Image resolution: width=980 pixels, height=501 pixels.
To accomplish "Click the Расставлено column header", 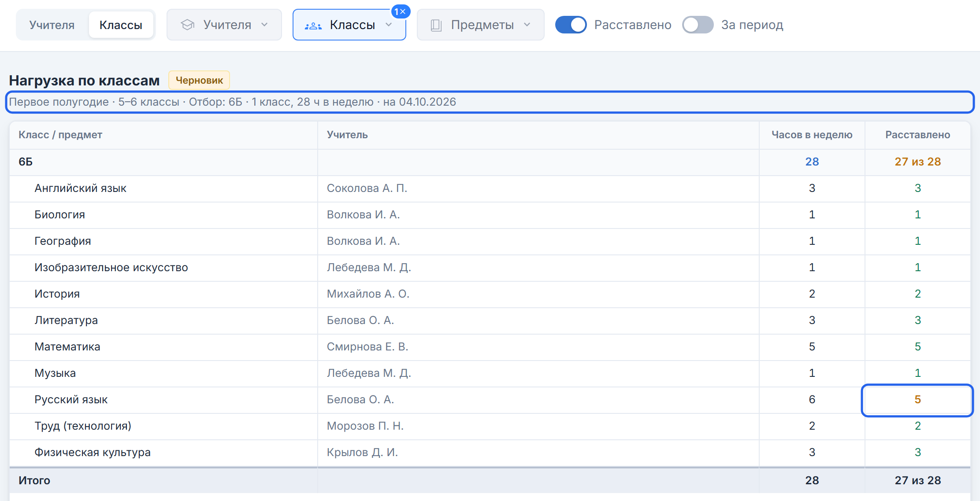I will 918,135.
